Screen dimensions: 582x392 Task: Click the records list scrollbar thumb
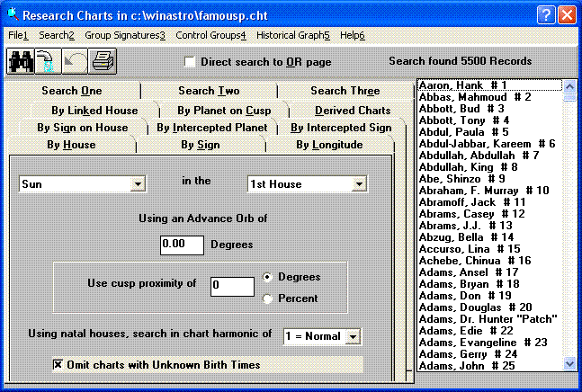tap(569, 97)
